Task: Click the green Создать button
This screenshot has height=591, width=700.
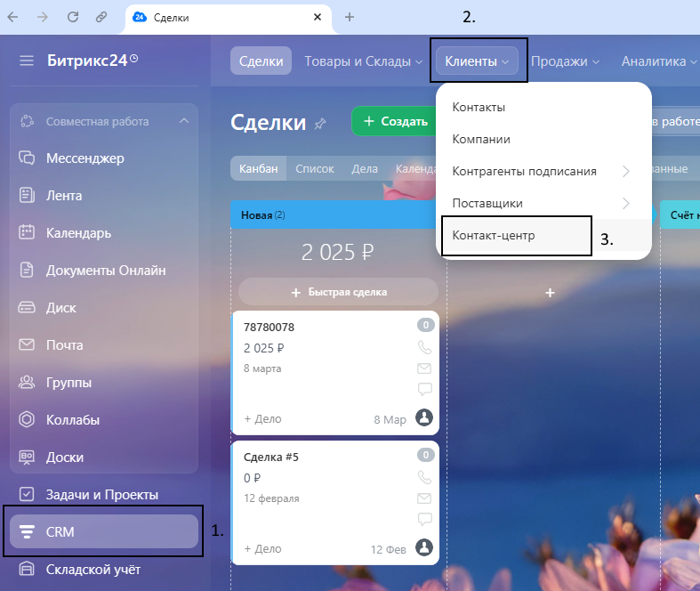Action: 396,121
